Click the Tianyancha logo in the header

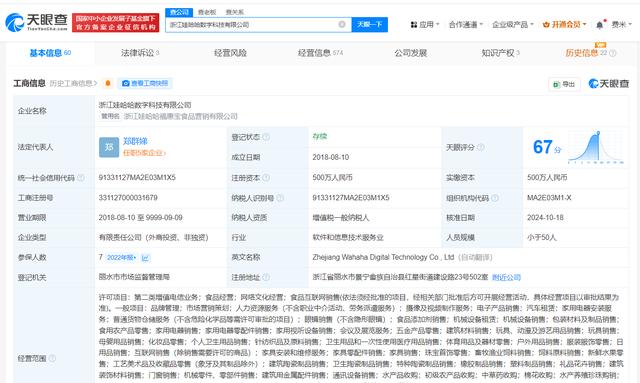click(36, 22)
